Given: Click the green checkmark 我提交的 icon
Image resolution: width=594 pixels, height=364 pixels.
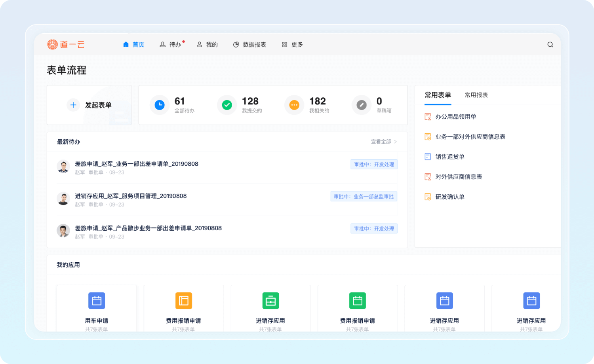Looking at the screenshot, I should pyautogui.click(x=227, y=105).
